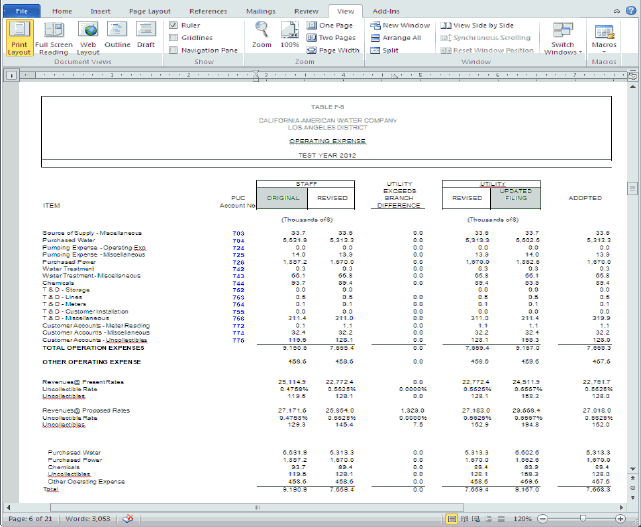Enable the Gridlines checkbox
Image resolution: width=641 pixels, height=527 pixels.
[174, 37]
